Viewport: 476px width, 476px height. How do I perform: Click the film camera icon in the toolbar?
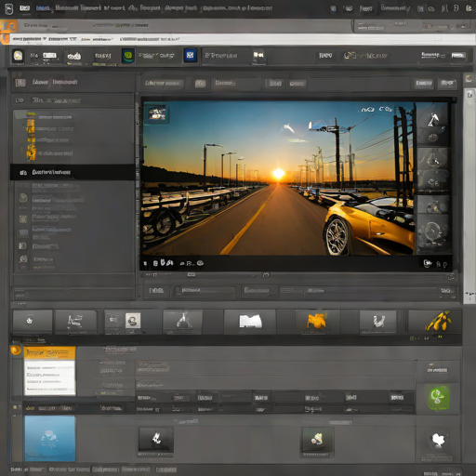coord(258,56)
